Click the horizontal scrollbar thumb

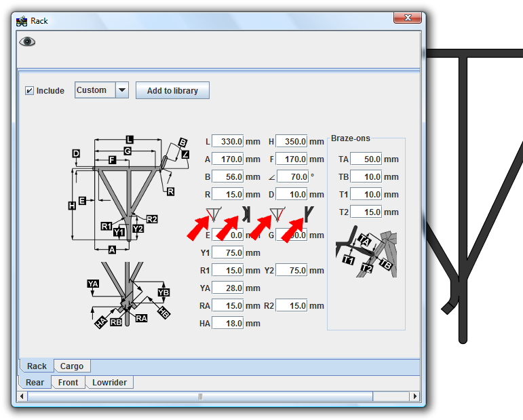(200, 396)
